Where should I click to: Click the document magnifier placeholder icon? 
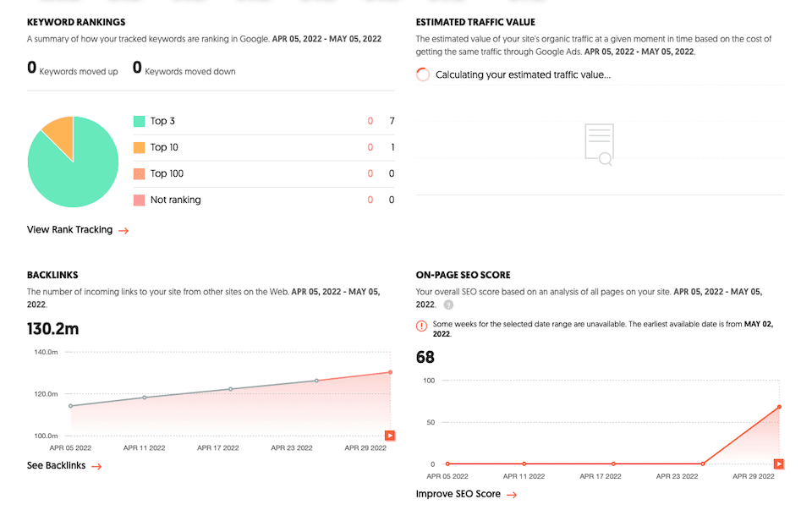coord(600,144)
